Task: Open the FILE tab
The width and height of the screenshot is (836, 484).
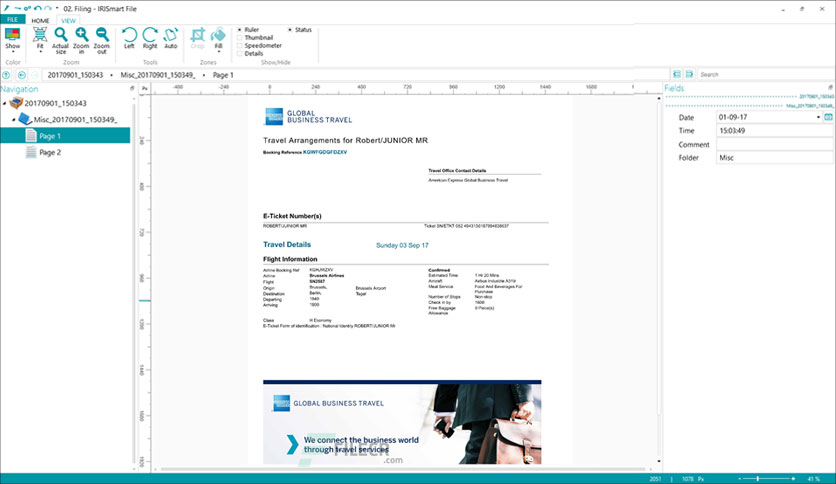Action: pyautogui.click(x=12, y=20)
